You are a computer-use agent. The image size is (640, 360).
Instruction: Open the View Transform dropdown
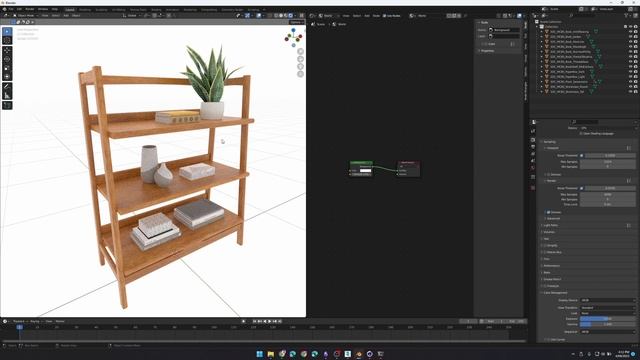608,308
